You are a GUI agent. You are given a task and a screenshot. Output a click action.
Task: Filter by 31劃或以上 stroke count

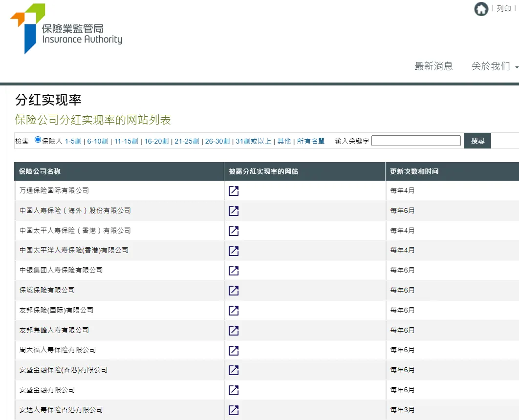254,141
